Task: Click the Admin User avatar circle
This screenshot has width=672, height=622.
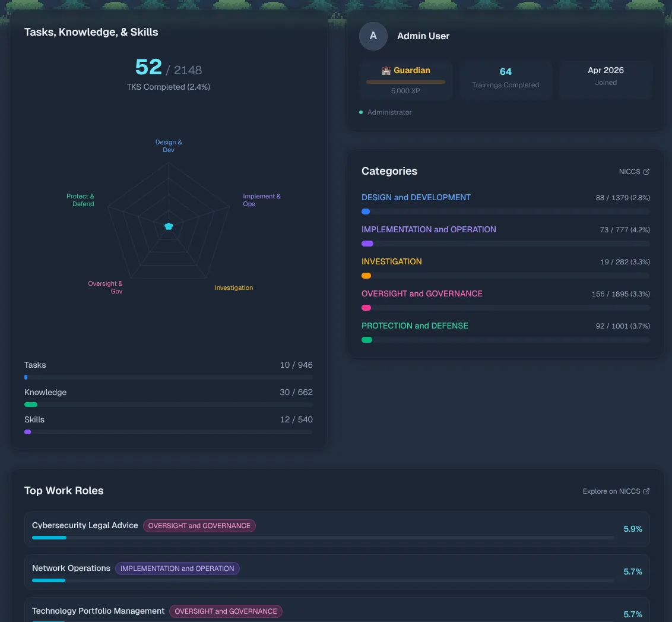Action: (x=373, y=36)
